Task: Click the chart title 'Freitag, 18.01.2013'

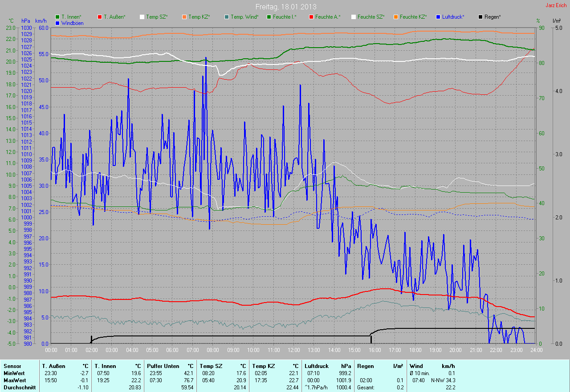Action: (x=286, y=7)
